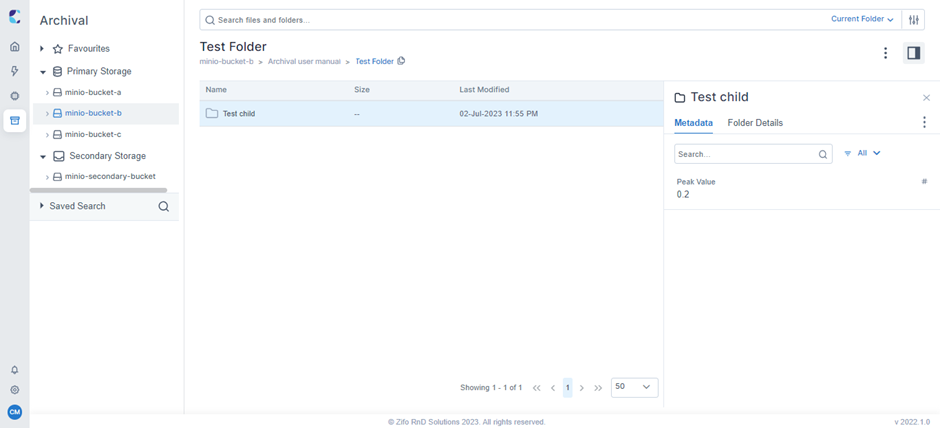The width and height of the screenshot is (940, 428).
Task: Click the Test child folder icon in list
Action: click(212, 113)
